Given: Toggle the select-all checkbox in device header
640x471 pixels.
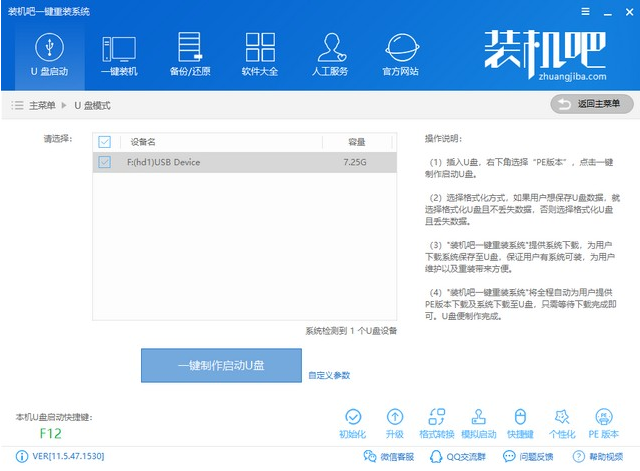Looking at the screenshot, I should click(105, 142).
